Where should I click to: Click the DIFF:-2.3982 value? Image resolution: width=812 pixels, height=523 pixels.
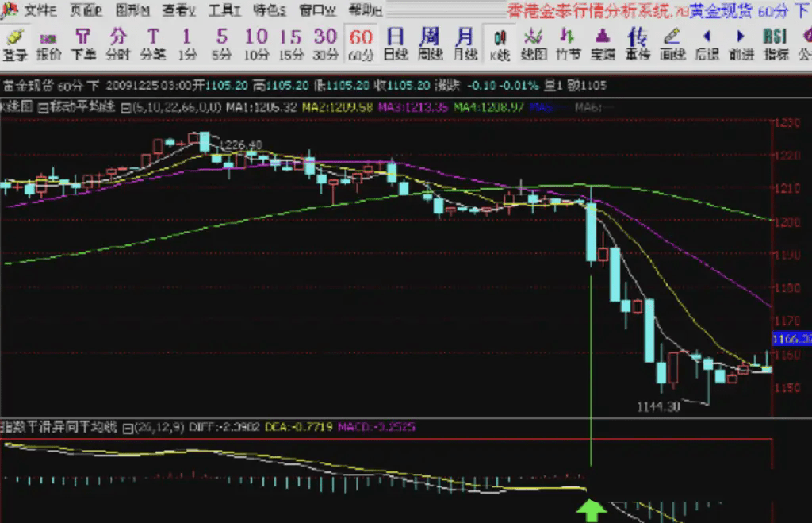tap(224, 427)
